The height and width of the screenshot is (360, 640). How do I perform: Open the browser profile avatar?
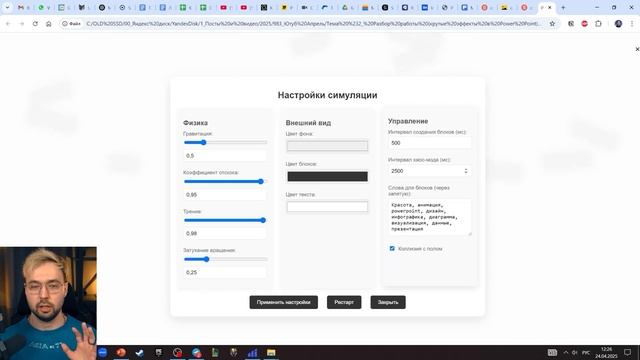pos(618,24)
